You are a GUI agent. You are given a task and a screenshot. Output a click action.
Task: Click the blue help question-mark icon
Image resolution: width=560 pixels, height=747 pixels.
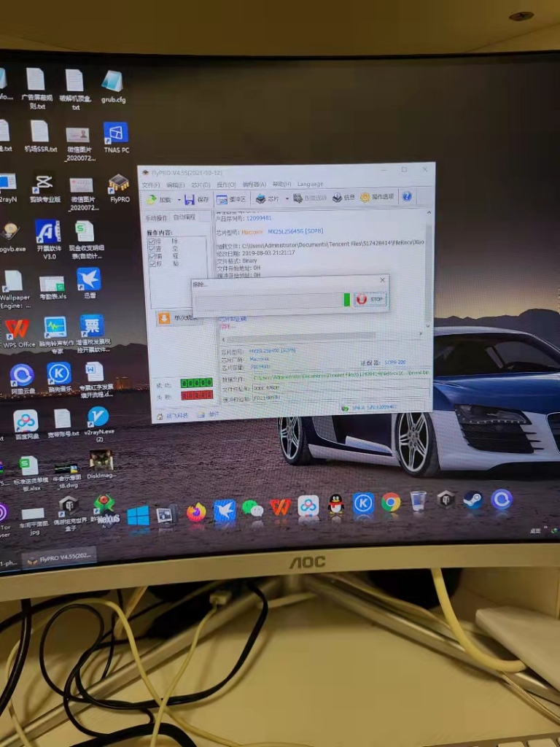407,196
